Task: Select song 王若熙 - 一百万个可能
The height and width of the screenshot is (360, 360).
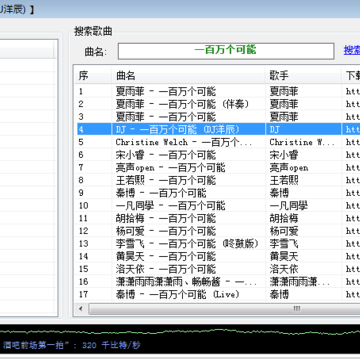Action: (x=166, y=180)
